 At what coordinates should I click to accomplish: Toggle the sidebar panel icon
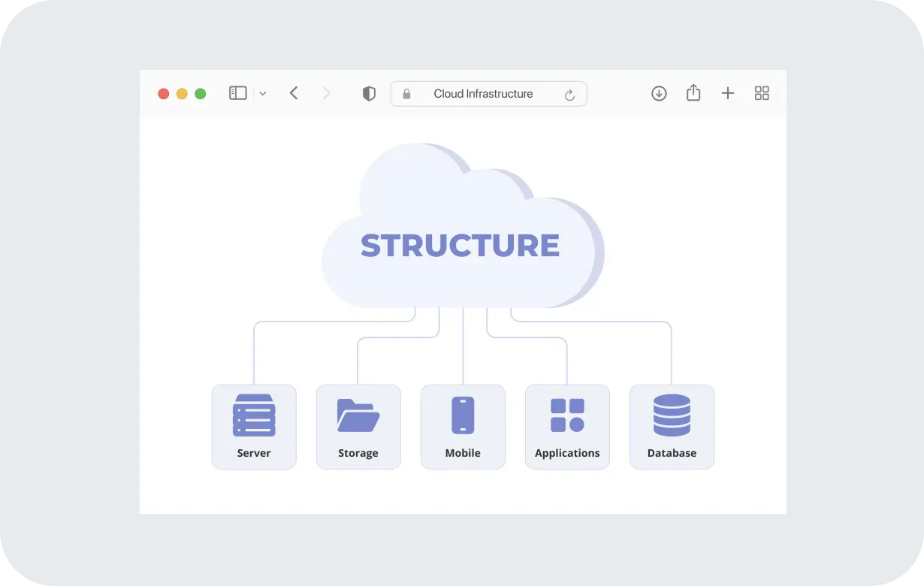(x=238, y=92)
